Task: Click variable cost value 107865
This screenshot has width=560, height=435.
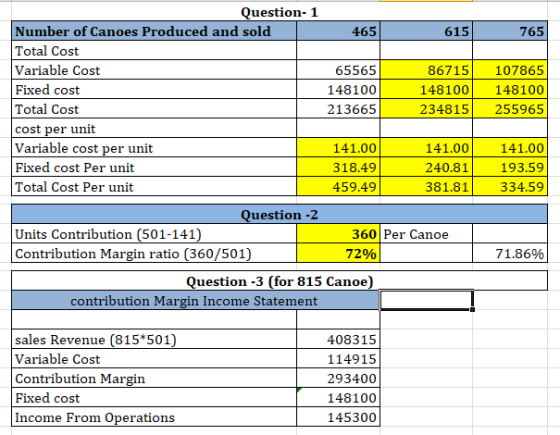Action: pyautogui.click(x=510, y=70)
